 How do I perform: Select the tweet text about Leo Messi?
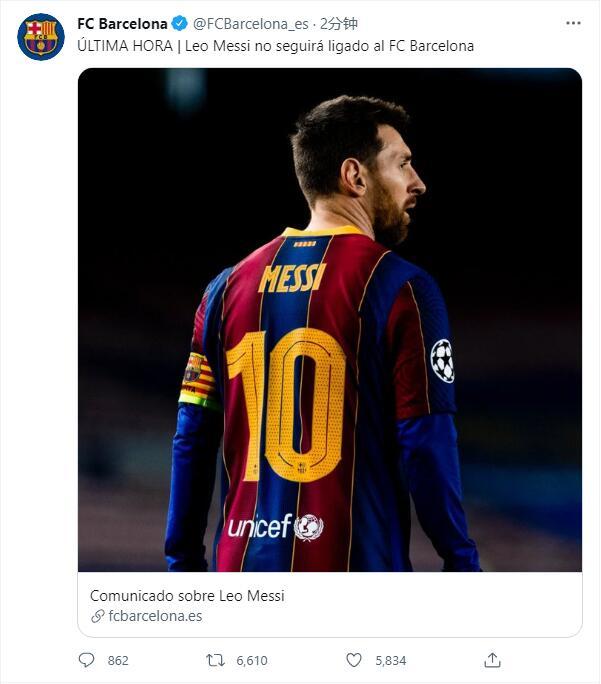pyautogui.click(x=276, y=46)
